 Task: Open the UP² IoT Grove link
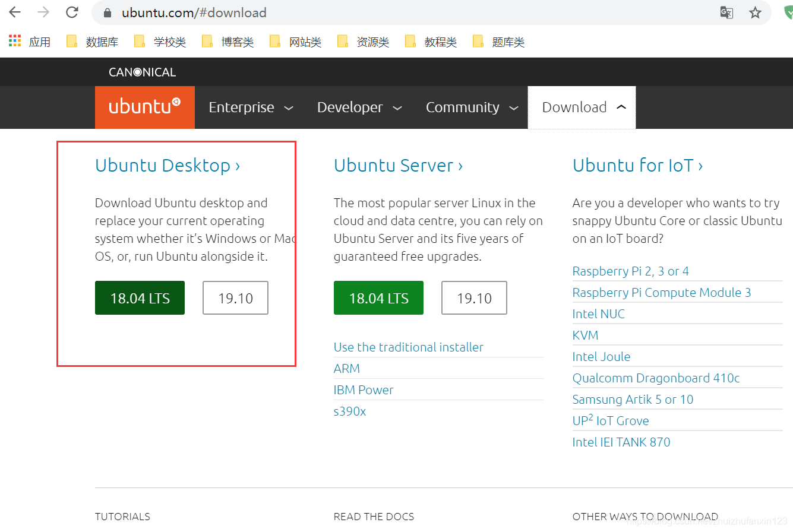point(611,420)
